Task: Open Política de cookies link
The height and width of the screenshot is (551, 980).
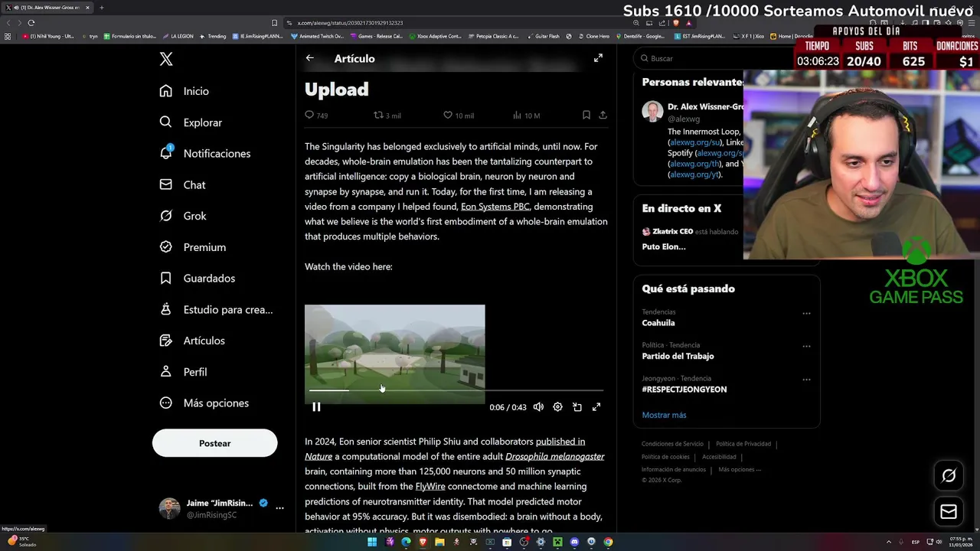Action: point(665,457)
